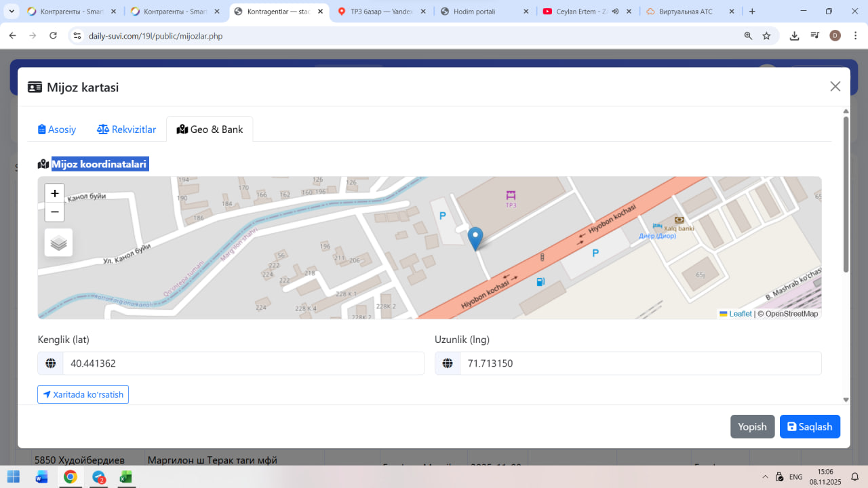Image resolution: width=868 pixels, height=488 pixels.
Task: Close the Mijoz kartasi dialog with X
Action: pyautogui.click(x=835, y=86)
